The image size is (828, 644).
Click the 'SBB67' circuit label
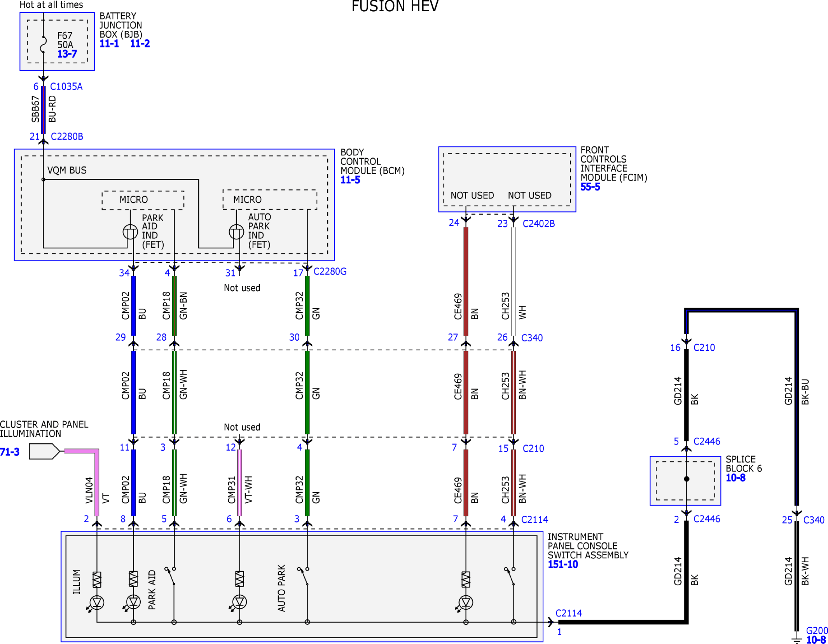click(x=35, y=109)
